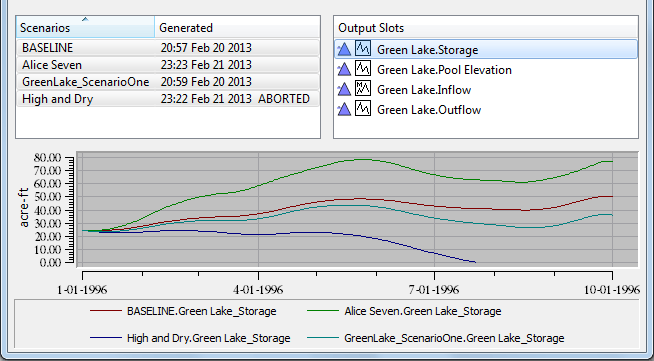This screenshot has width=654, height=361.
Task: Click the series plot icon of Green Lake.Pool Elevation
Action: click(363, 69)
